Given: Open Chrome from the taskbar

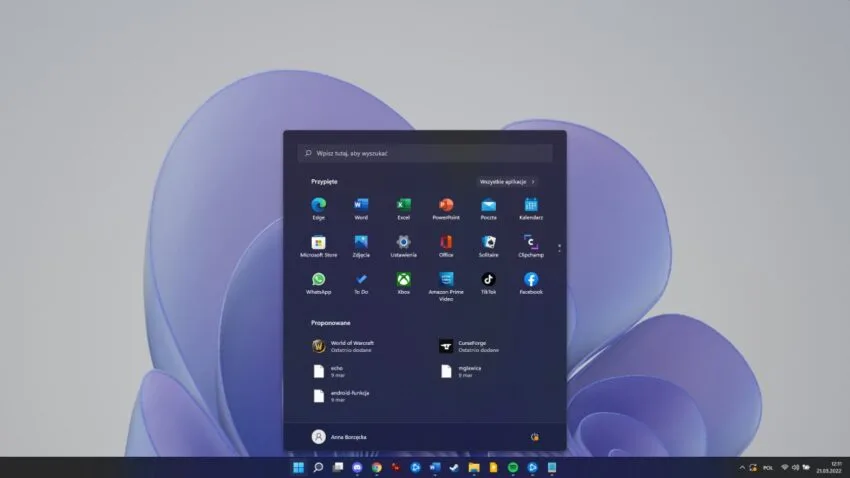Looking at the screenshot, I should pyautogui.click(x=377, y=467).
